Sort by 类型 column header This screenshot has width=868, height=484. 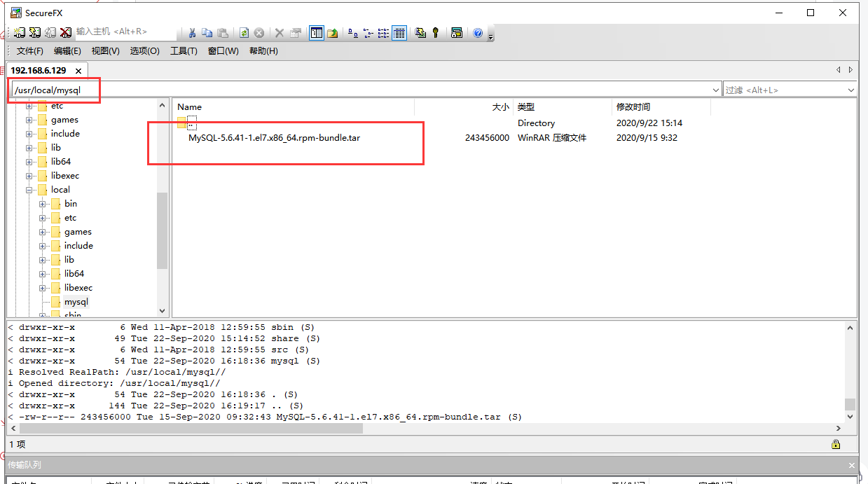pyautogui.click(x=563, y=107)
